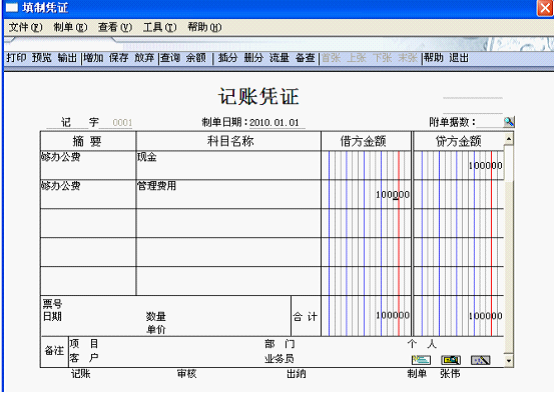The image size is (554, 393).
Task: Open the 制单 menu
Action: 70,27
